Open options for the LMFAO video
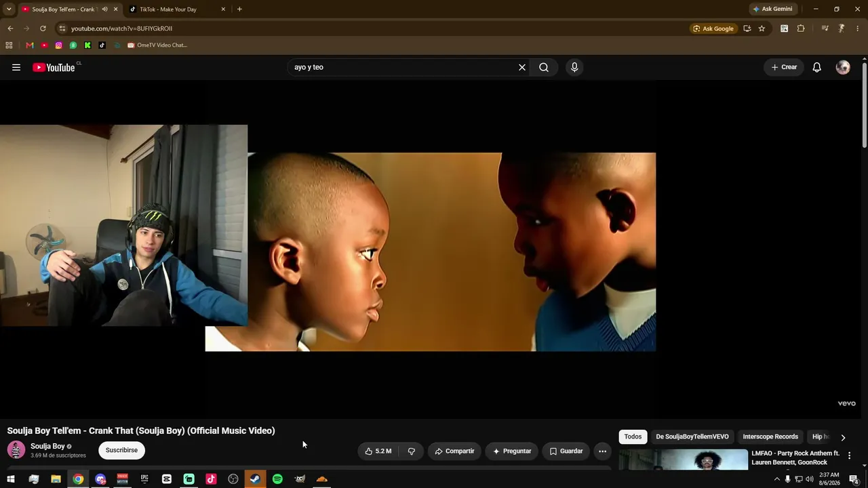The image size is (868, 488). point(849,456)
